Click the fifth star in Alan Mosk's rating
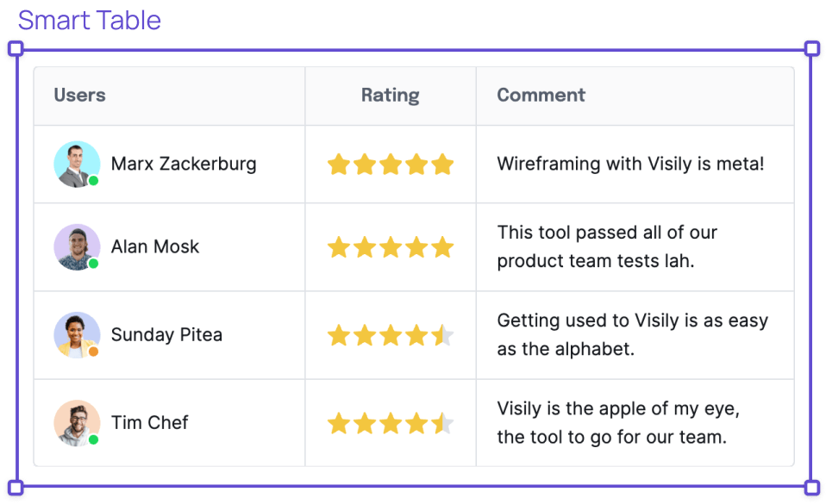Viewport: 826px width, 504px height. (x=442, y=247)
